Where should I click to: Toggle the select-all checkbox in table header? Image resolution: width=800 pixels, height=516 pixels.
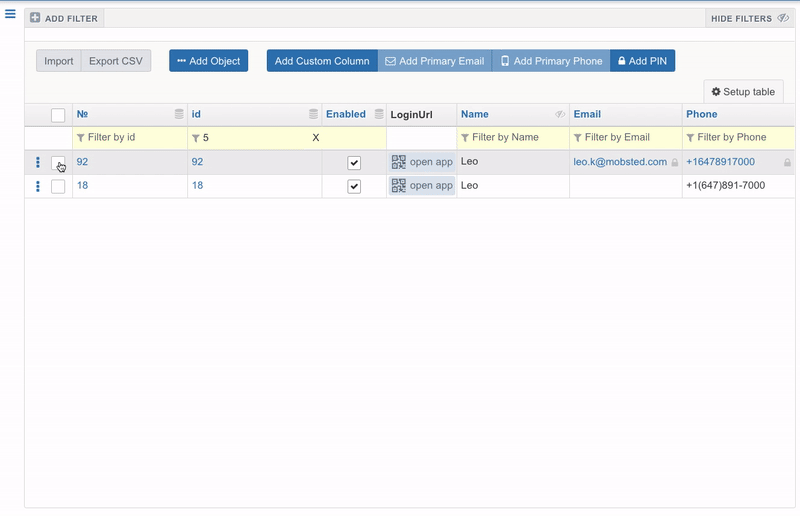coord(58,115)
